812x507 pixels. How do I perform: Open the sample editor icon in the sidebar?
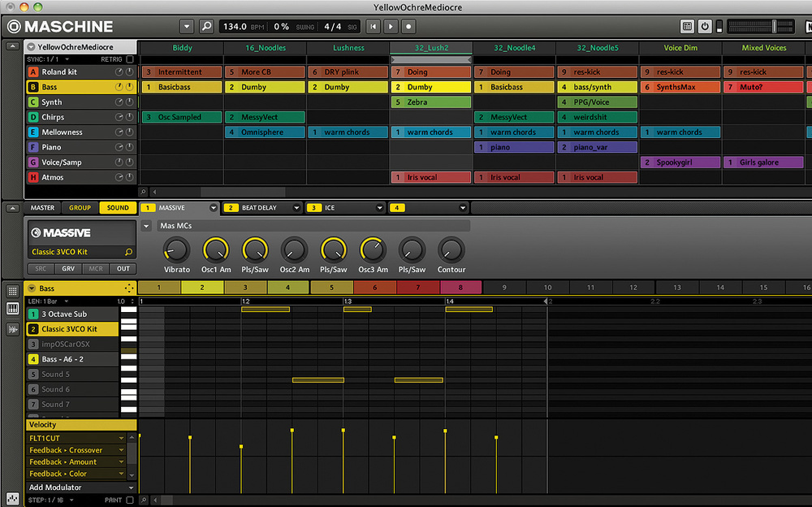point(13,328)
